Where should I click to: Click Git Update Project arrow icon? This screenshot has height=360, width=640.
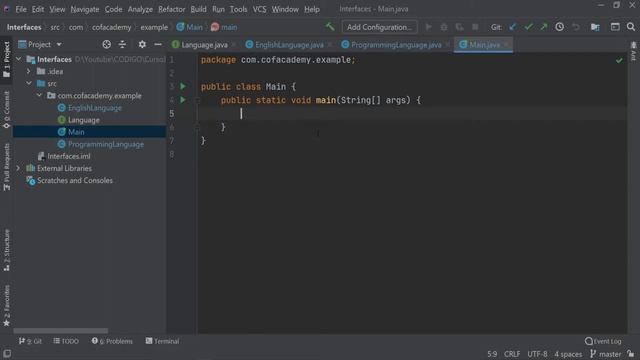coord(513,27)
